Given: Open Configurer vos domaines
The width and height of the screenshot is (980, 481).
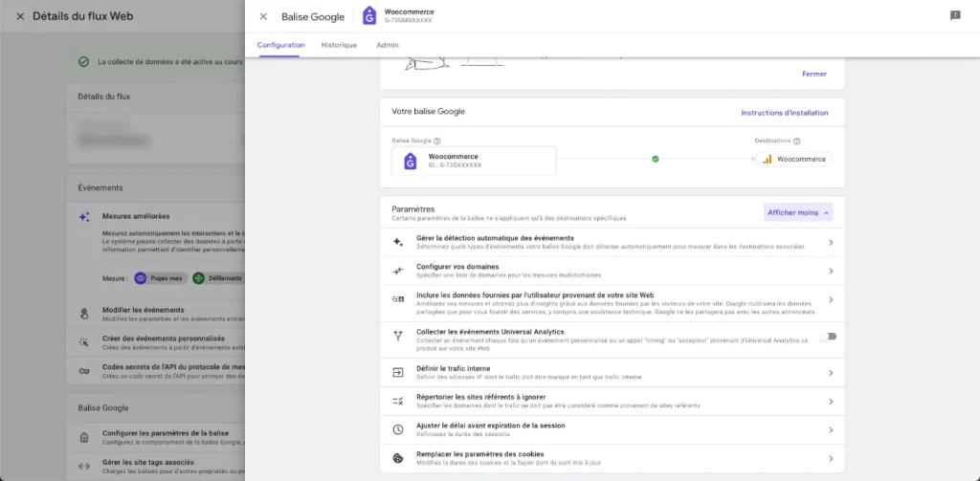Looking at the screenshot, I should pyautogui.click(x=612, y=272).
